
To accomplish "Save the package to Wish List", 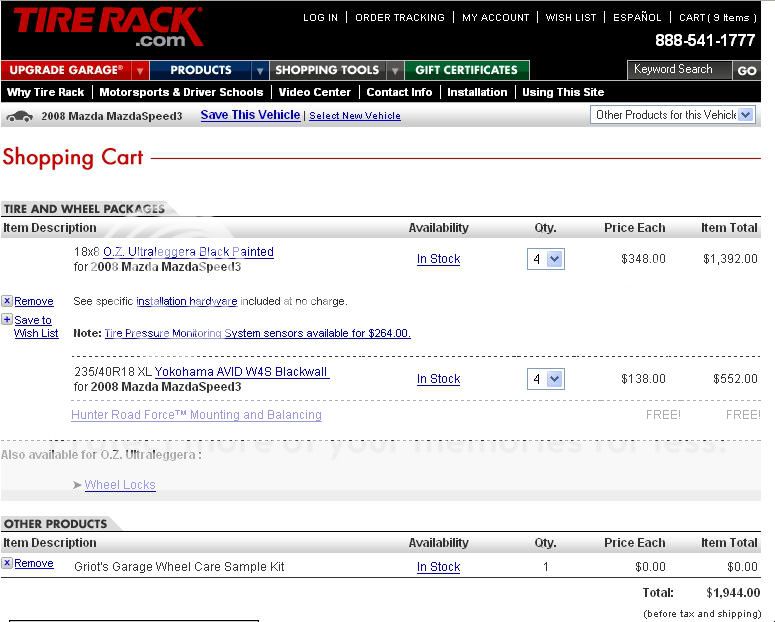I will [x=36, y=326].
